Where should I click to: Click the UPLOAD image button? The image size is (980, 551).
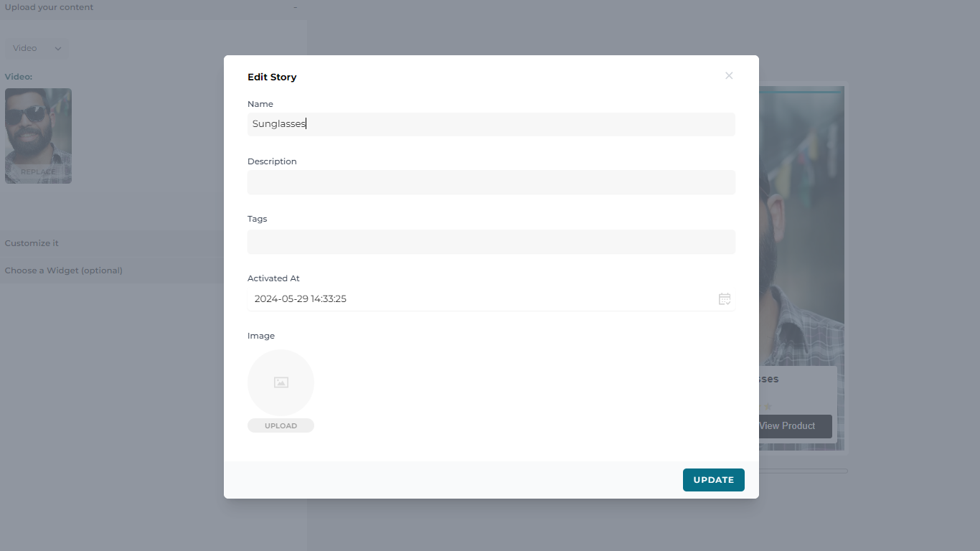[x=281, y=425]
